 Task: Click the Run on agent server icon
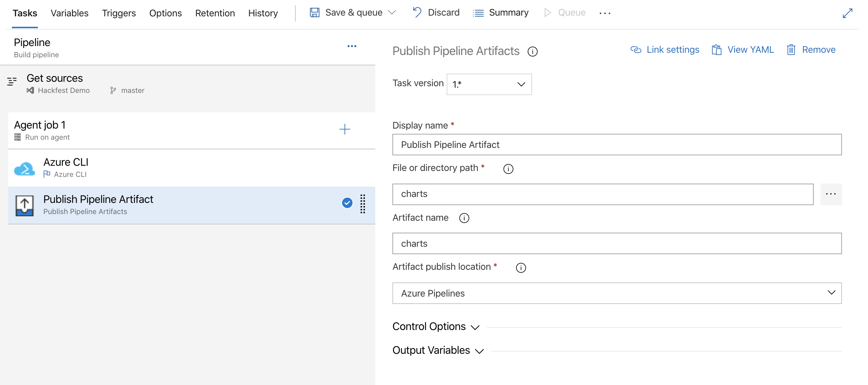tap(17, 137)
